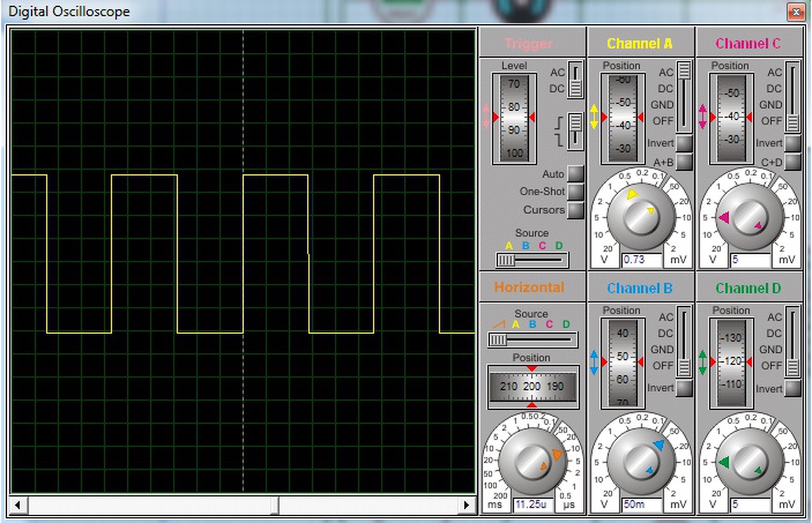Click the trigger edge polarity slider
Viewport: 812px width, 523px height.
(x=575, y=131)
